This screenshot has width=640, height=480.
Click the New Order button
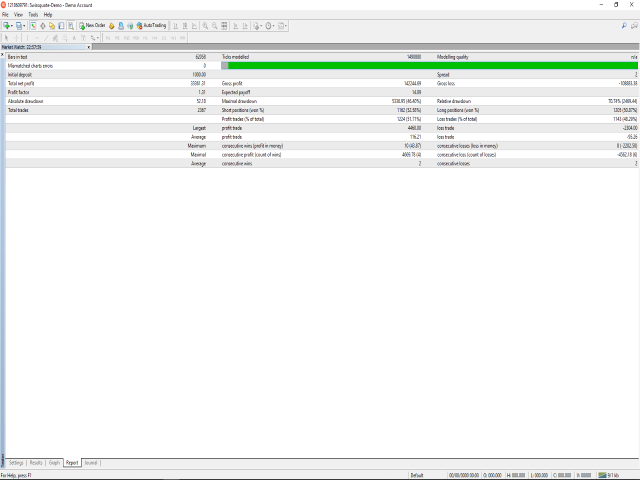92,26
